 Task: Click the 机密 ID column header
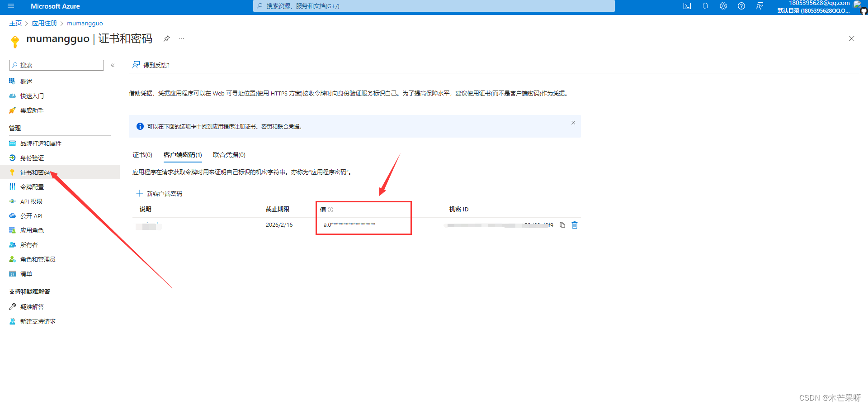(x=459, y=209)
